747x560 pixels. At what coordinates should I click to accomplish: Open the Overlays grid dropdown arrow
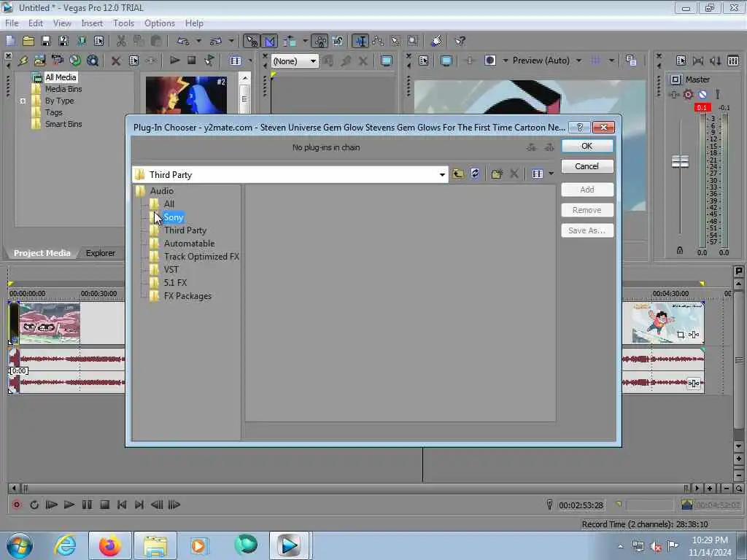(x=611, y=61)
